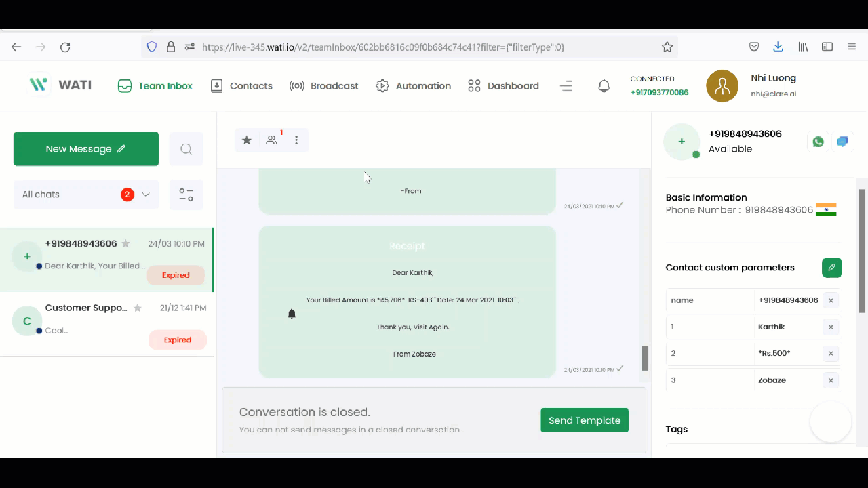This screenshot has width=868, height=488.
Task: Click the Pocket save icon
Action: pyautogui.click(x=754, y=47)
